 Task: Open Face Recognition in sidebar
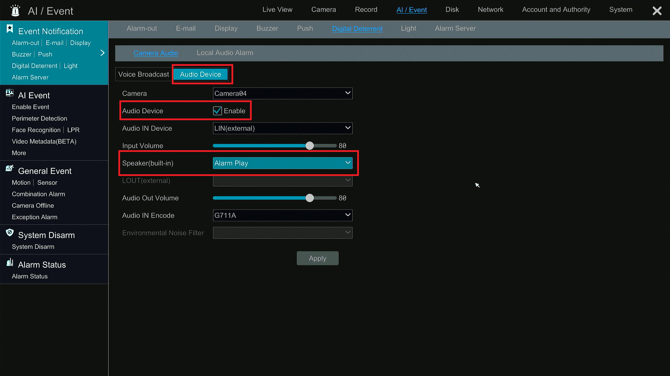tap(36, 130)
